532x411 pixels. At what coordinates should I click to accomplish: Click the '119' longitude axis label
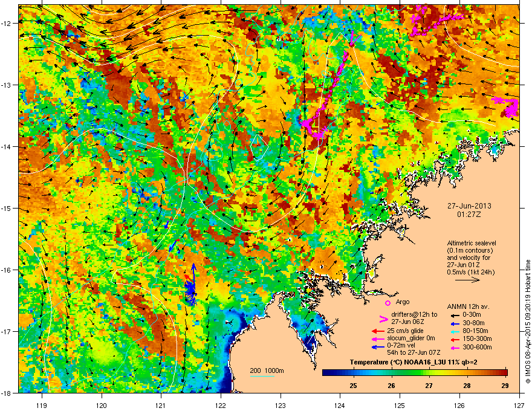coord(42,405)
